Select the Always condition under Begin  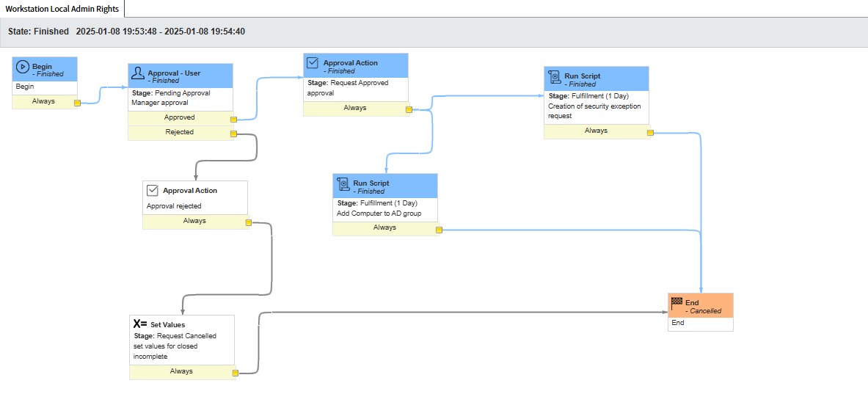point(44,102)
